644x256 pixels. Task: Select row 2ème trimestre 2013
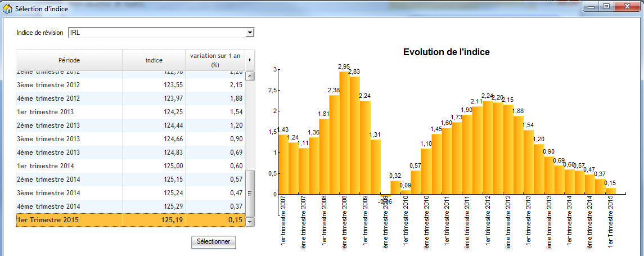[x=130, y=125]
